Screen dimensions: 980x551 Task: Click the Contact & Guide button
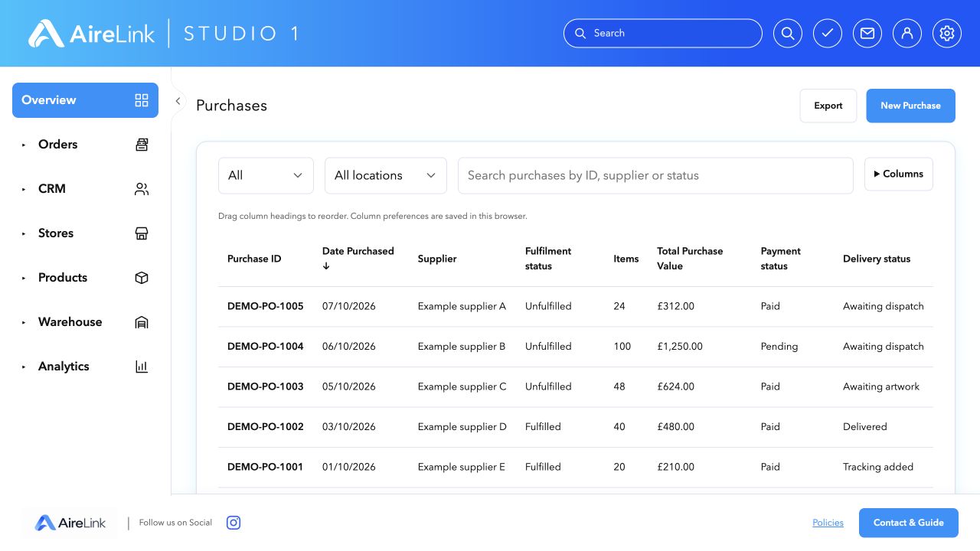coord(909,523)
